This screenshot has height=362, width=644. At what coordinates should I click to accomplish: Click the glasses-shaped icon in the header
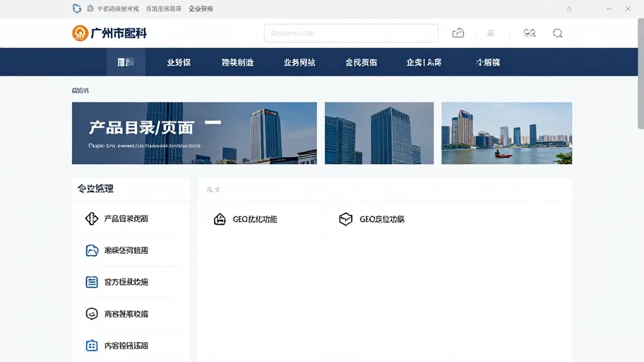[x=530, y=33]
